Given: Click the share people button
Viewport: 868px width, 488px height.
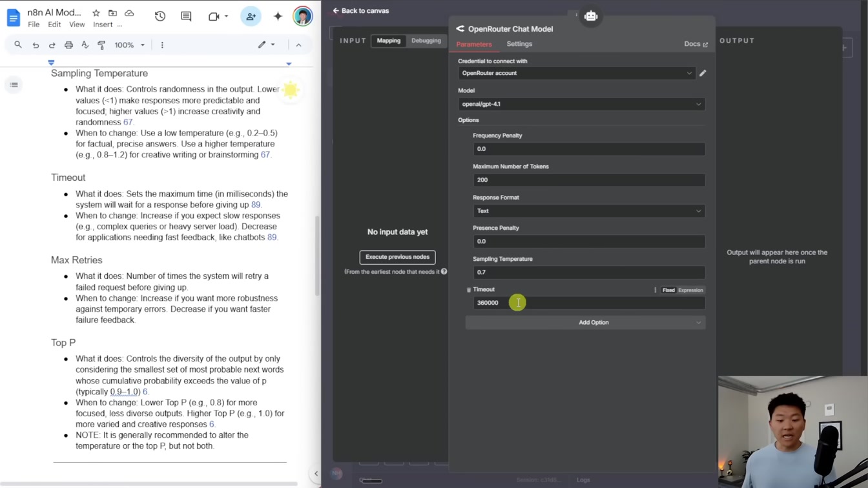Looking at the screenshot, I should (251, 16).
